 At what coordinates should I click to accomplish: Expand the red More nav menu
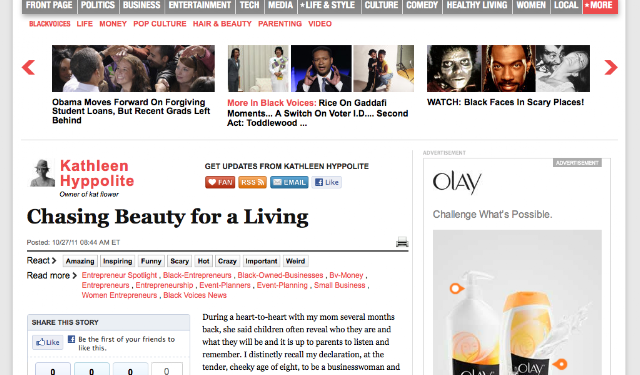(x=600, y=5)
